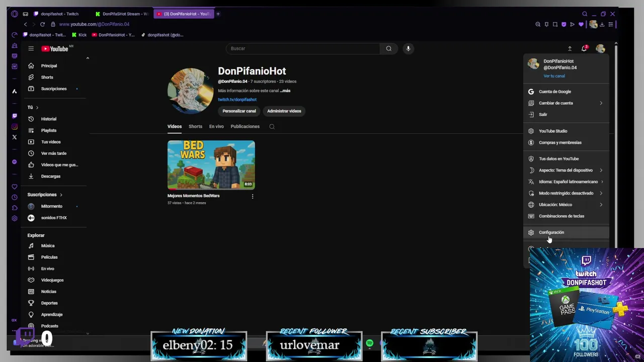Image resolution: width=644 pixels, height=362 pixels.
Task: Open YouTube notifications bell
Action: 584,48
